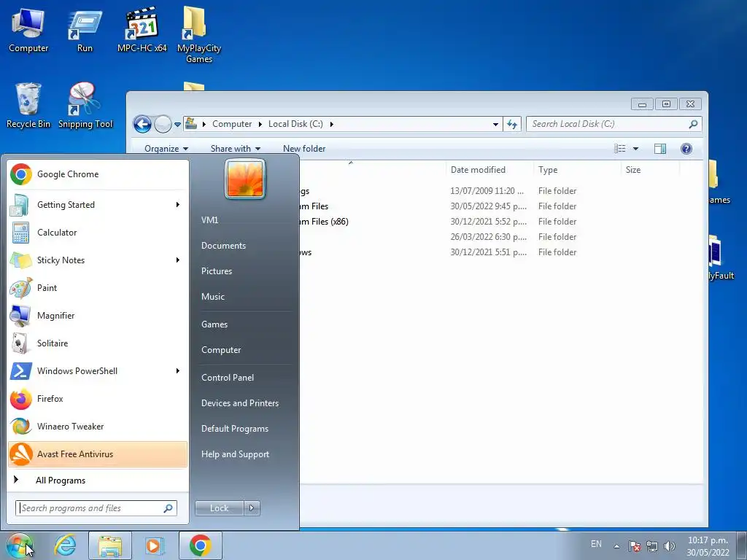The image size is (747, 560).
Task: Open the address bar history dropdown
Action: (x=495, y=124)
